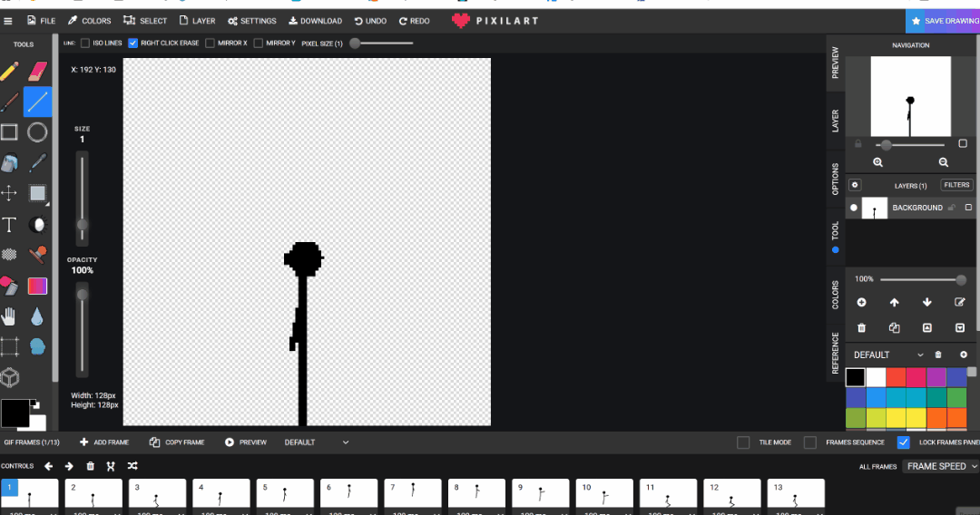The width and height of the screenshot is (980, 515).
Task: Open the hamburger main menu
Action: 8,21
